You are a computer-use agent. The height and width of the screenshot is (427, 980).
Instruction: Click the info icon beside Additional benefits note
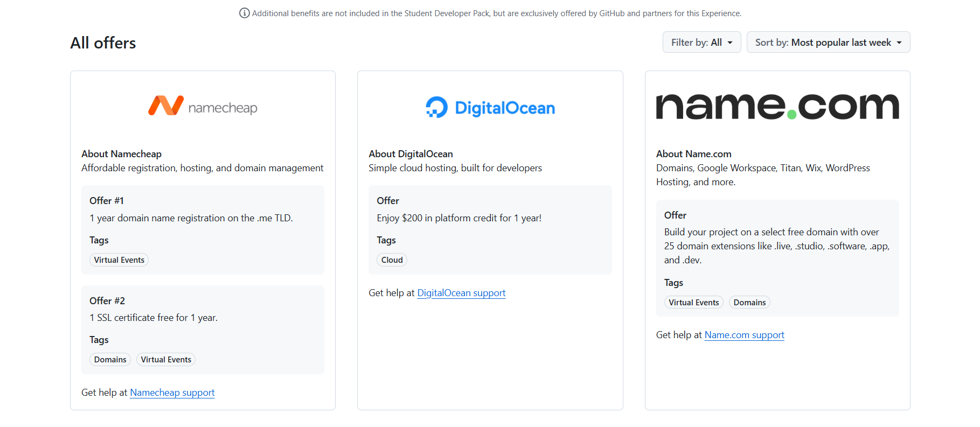[x=244, y=13]
